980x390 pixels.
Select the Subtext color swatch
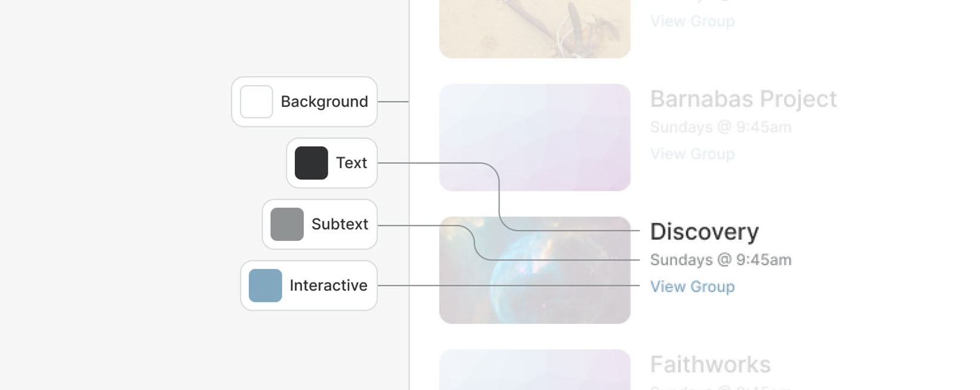click(x=286, y=224)
